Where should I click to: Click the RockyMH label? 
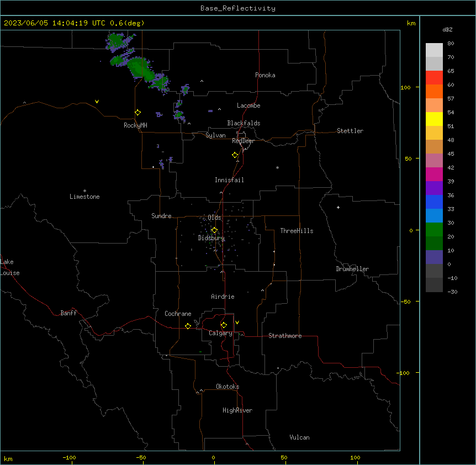(135, 125)
